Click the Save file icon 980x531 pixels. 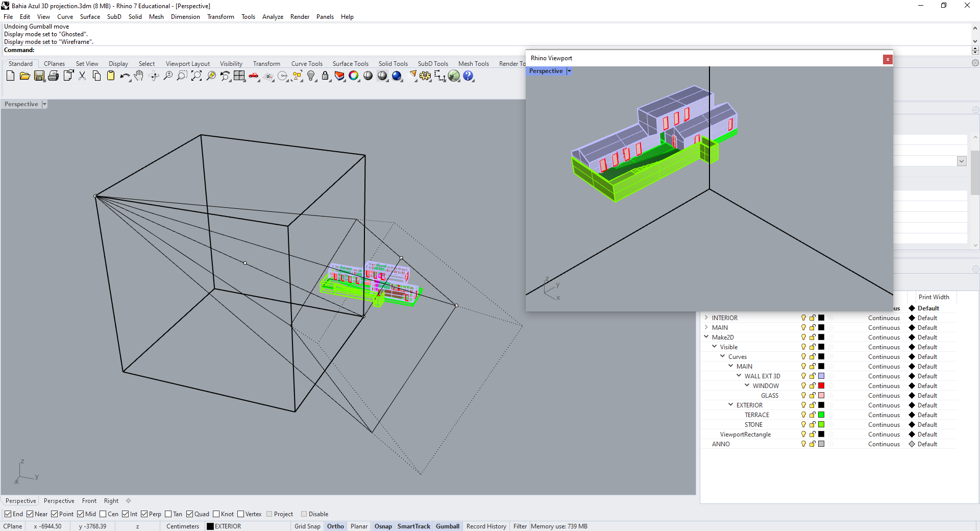39,76
